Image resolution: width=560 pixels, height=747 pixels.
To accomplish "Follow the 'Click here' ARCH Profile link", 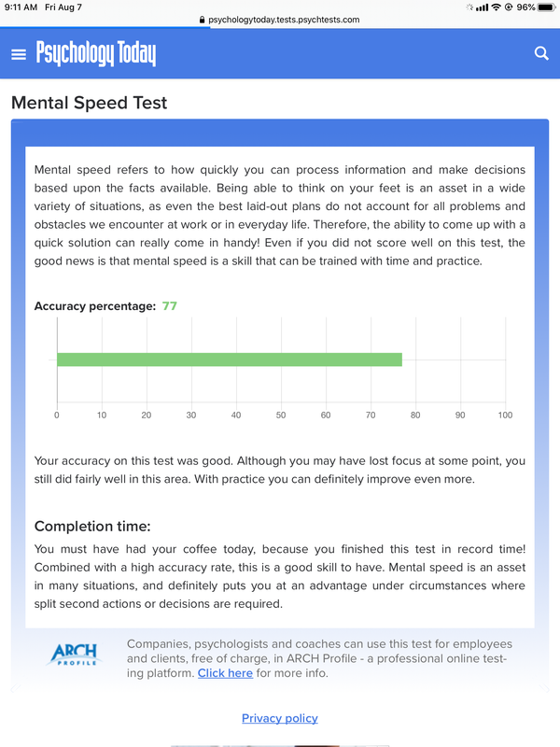I will 225,673.
